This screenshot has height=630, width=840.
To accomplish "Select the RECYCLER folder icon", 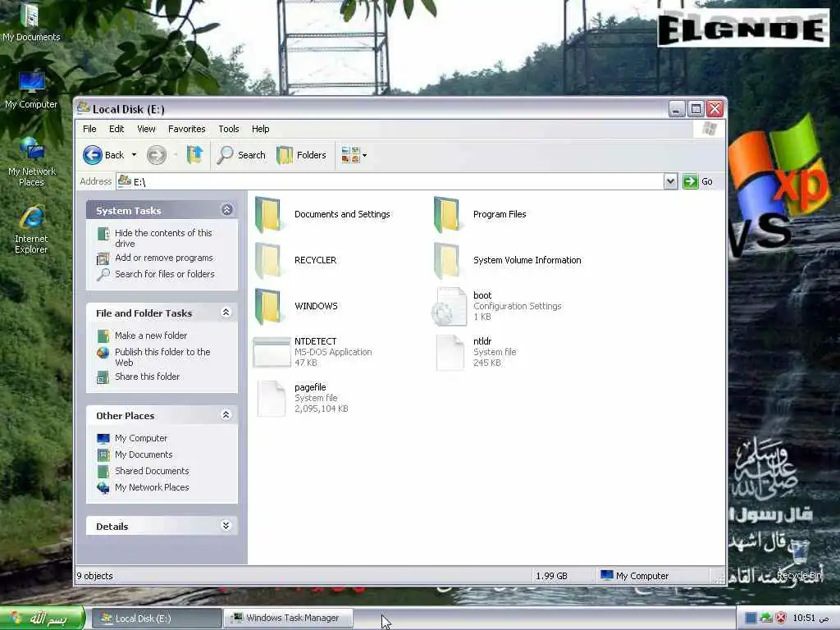I will pos(268,260).
